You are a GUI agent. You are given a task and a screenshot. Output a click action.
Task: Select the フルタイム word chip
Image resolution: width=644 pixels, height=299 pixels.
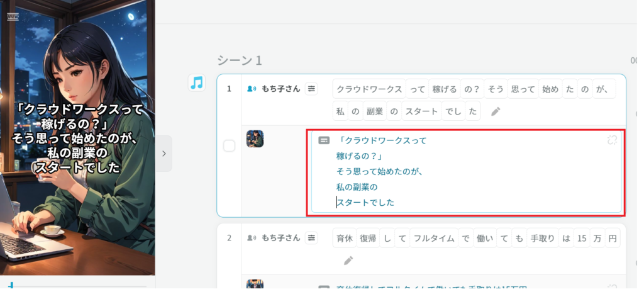click(x=434, y=239)
